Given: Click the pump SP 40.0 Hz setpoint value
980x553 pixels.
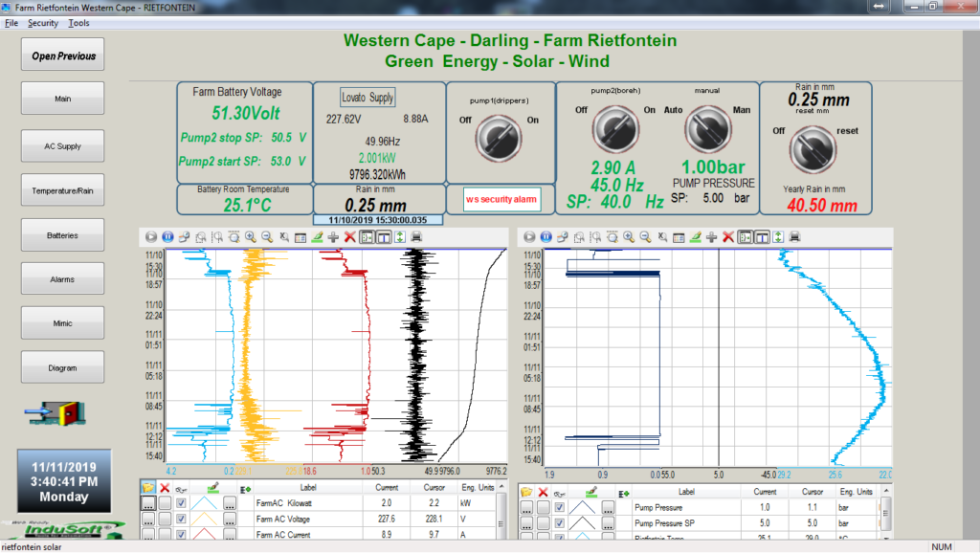Looking at the screenshot, I should pyautogui.click(x=615, y=202).
